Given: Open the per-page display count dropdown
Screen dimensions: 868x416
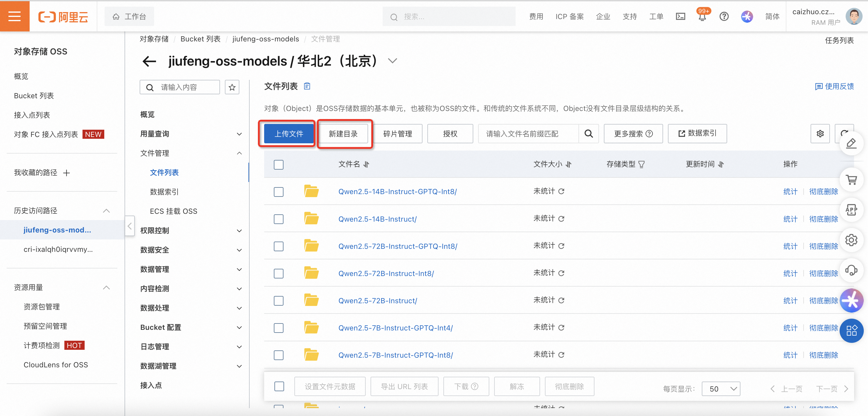Looking at the screenshot, I should [721, 389].
